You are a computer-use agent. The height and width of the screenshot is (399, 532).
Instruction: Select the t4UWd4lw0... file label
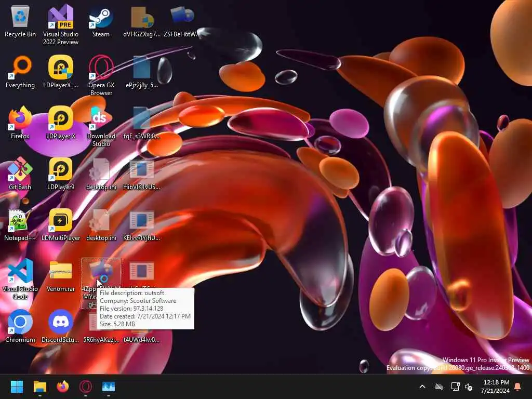coord(141,340)
